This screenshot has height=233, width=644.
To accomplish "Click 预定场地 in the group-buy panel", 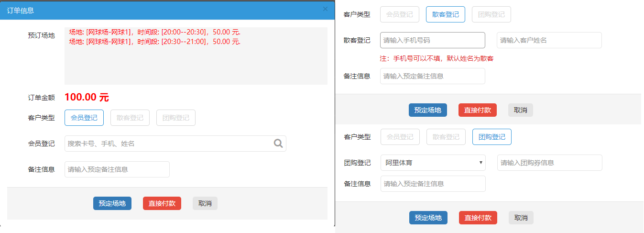I will [428, 218].
